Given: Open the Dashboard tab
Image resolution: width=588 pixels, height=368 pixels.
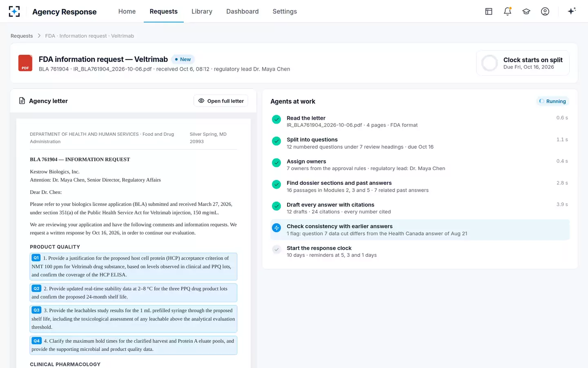Looking at the screenshot, I should 243,11.
